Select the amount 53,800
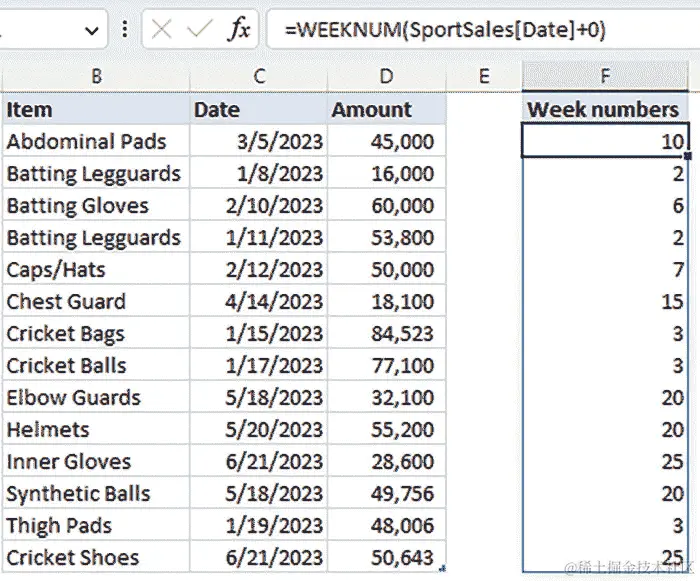Image resolution: width=700 pixels, height=581 pixels. [387, 238]
